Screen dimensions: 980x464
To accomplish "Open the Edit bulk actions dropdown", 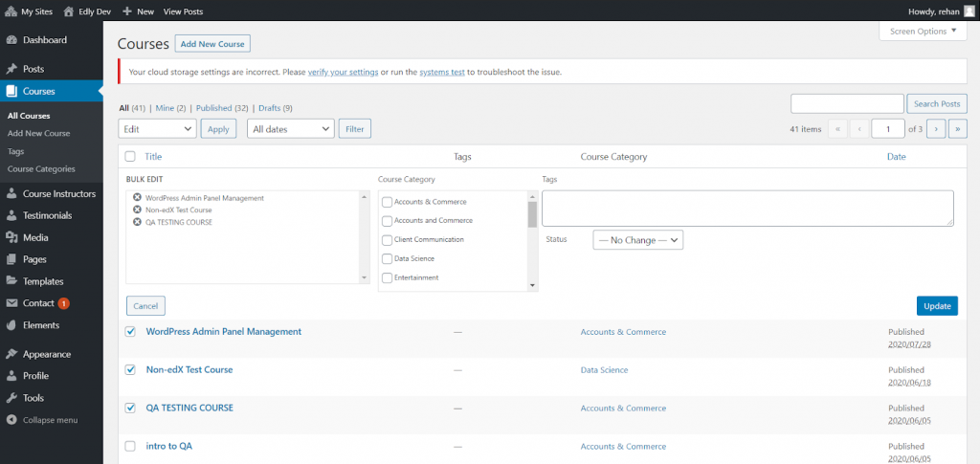I will (x=158, y=128).
